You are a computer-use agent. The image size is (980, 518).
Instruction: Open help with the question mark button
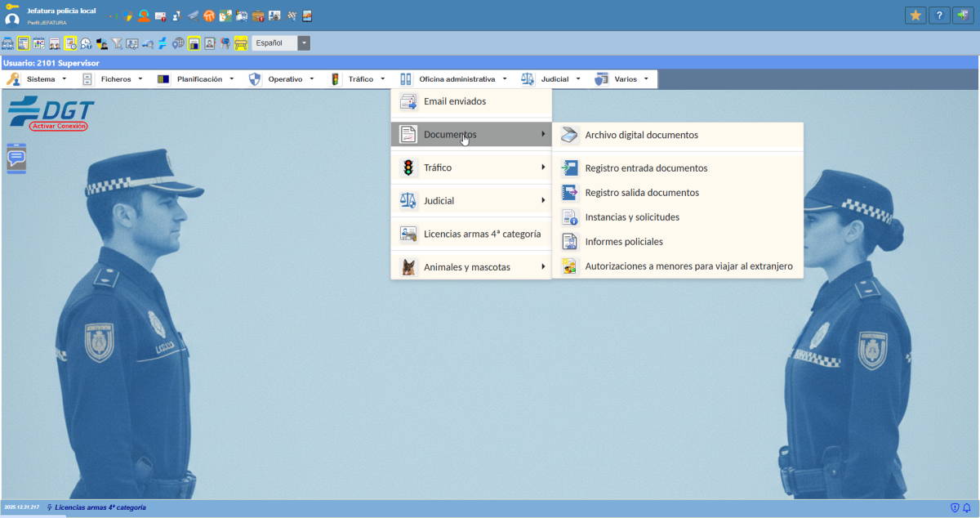click(939, 16)
